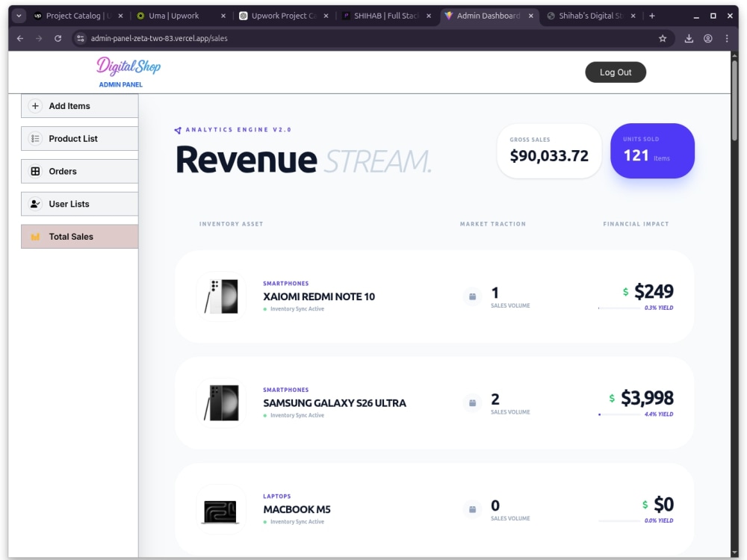Viewport: 747px width, 560px height.
Task: Click the sales volume icon in MacBook row
Action: tap(473, 509)
